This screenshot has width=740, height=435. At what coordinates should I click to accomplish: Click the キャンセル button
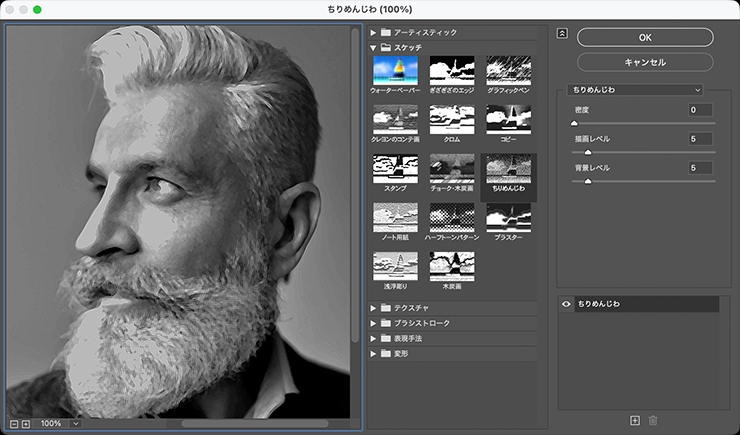pyautogui.click(x=645, y=61)
